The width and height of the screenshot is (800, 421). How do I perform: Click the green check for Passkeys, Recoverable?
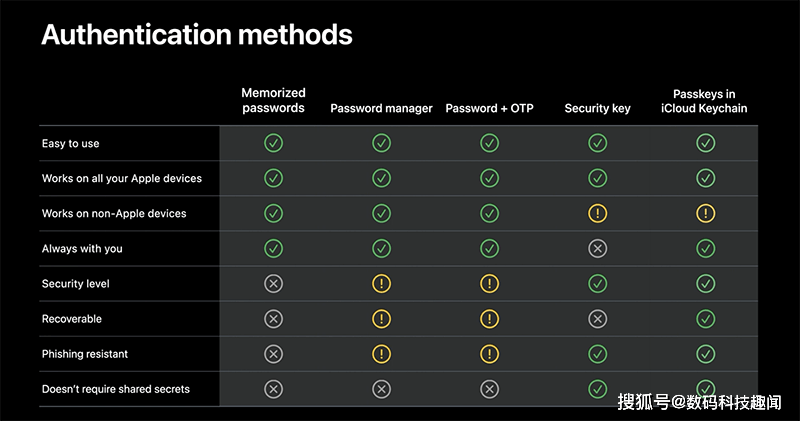[705, 319]
